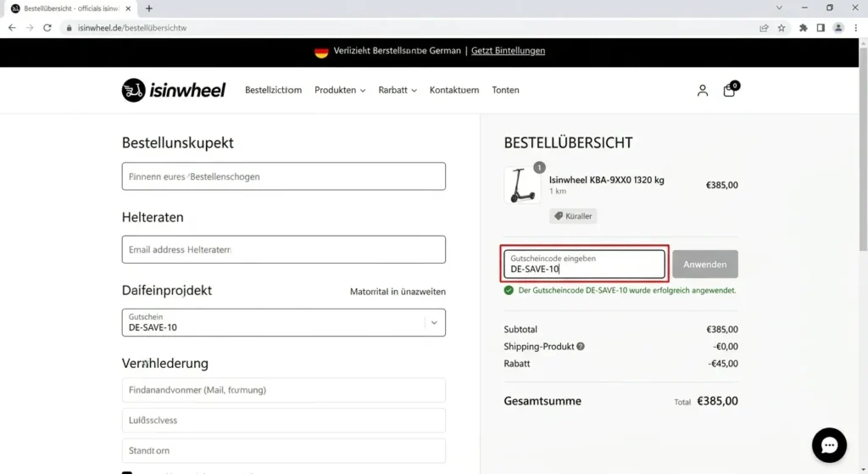Click the Rabatt -€45,00 value
Screen dimensions: 868x474
click(722, 364)
